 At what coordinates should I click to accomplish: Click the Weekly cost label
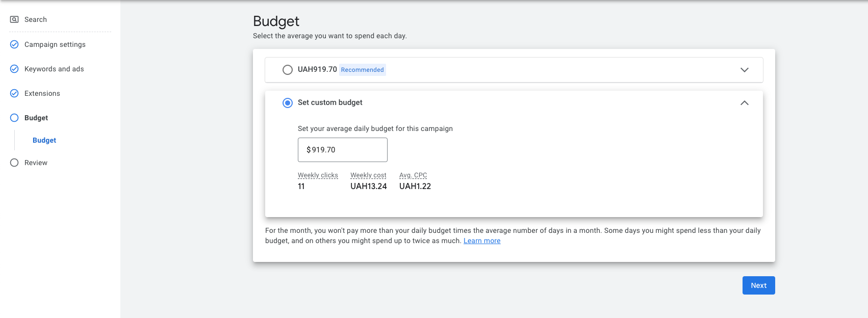pos(368,175)
